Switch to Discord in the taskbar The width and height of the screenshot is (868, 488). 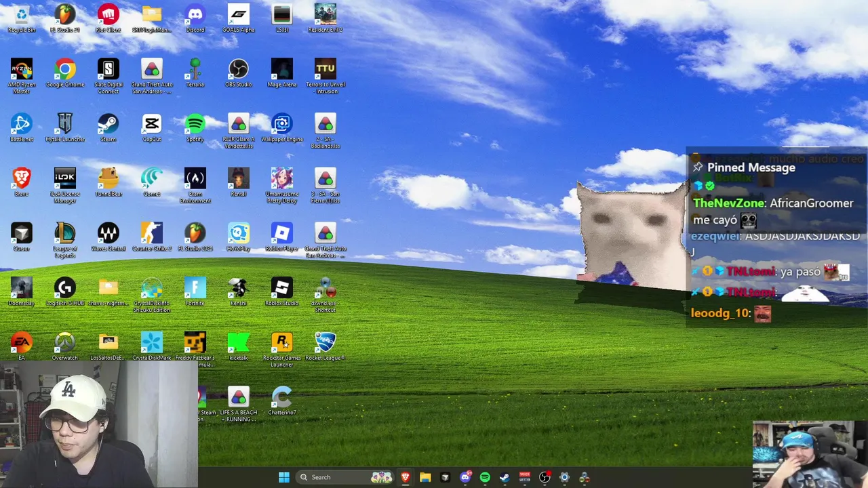465,477
